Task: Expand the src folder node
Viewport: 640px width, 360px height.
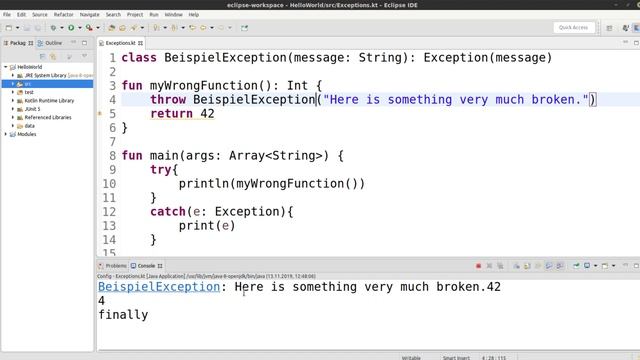Action: coord(13,84)
